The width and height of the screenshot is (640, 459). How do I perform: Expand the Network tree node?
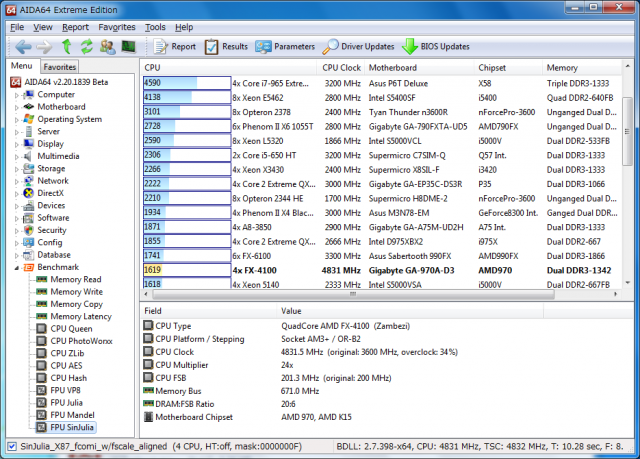tap(17, 181)
